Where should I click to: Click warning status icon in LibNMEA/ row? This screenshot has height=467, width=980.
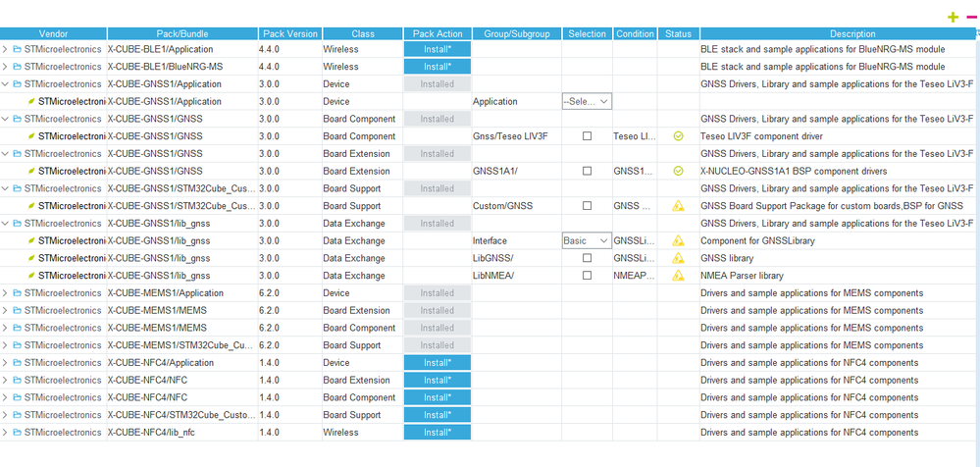[678, 276]
